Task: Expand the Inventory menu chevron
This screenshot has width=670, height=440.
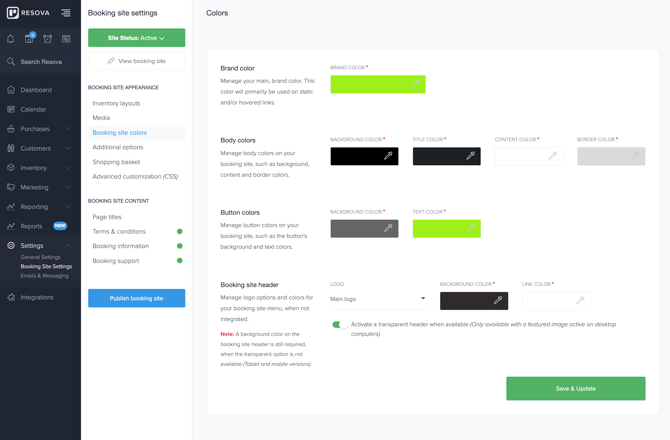Action: [68, 167]
